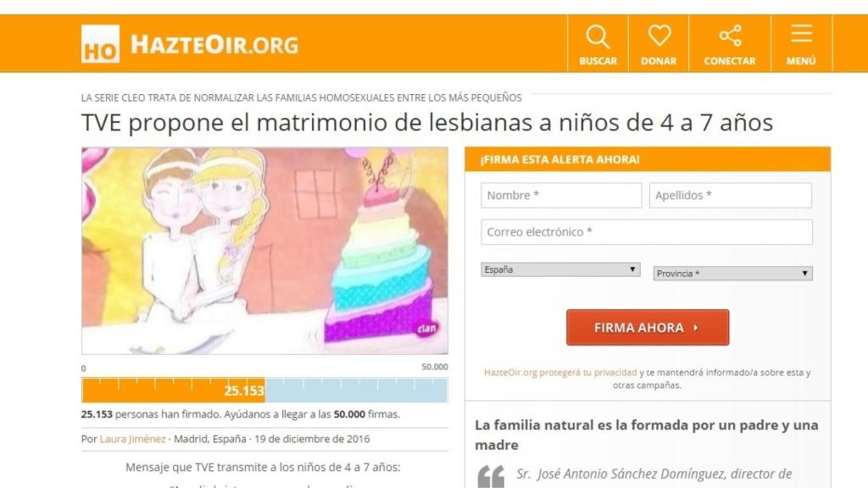Image resolution: width=868 pixels, height=488 pixels.
Task: Open the Conectar share icon
Action: 730,36
